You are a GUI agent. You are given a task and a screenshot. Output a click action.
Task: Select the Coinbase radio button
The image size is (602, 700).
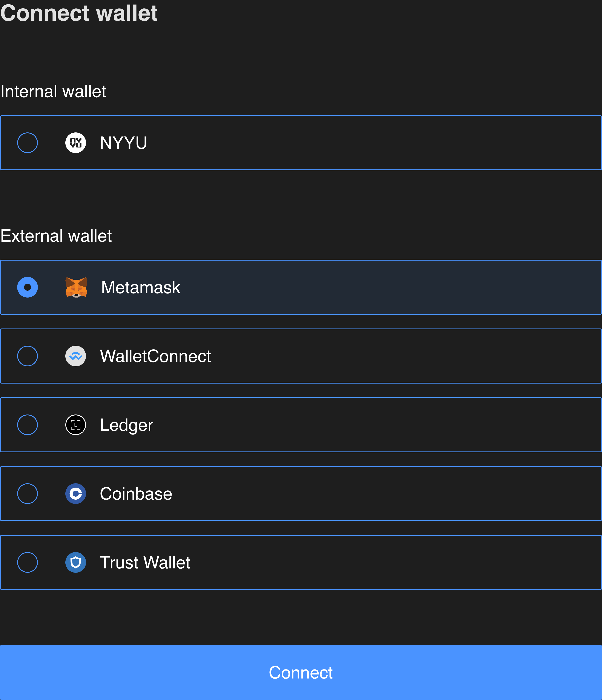[27, 494]
